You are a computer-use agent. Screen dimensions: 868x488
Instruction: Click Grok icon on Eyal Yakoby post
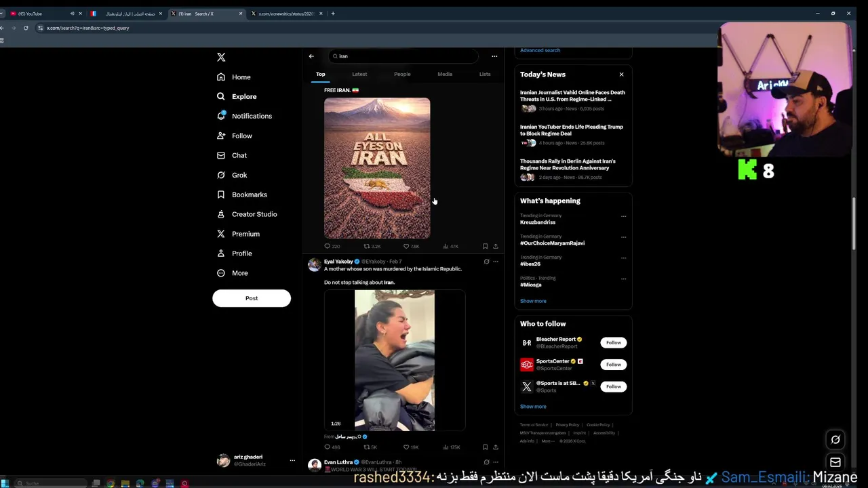click(486, 262)
